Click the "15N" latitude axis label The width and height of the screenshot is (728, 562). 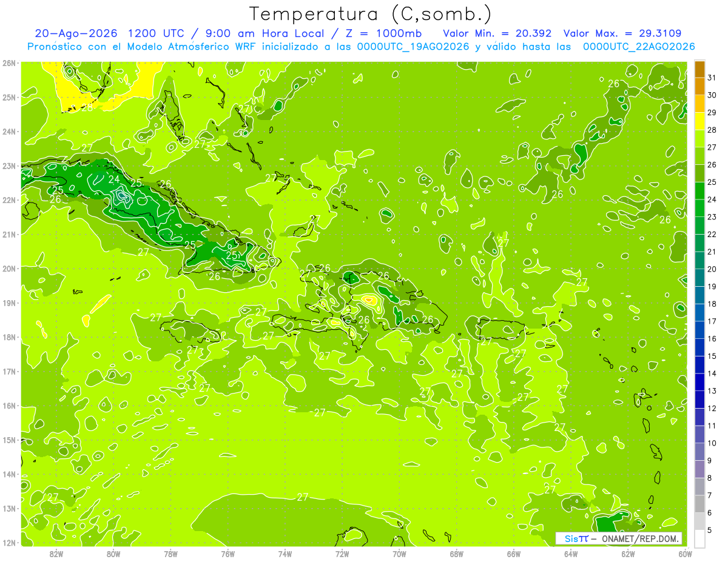pos(9,440)
